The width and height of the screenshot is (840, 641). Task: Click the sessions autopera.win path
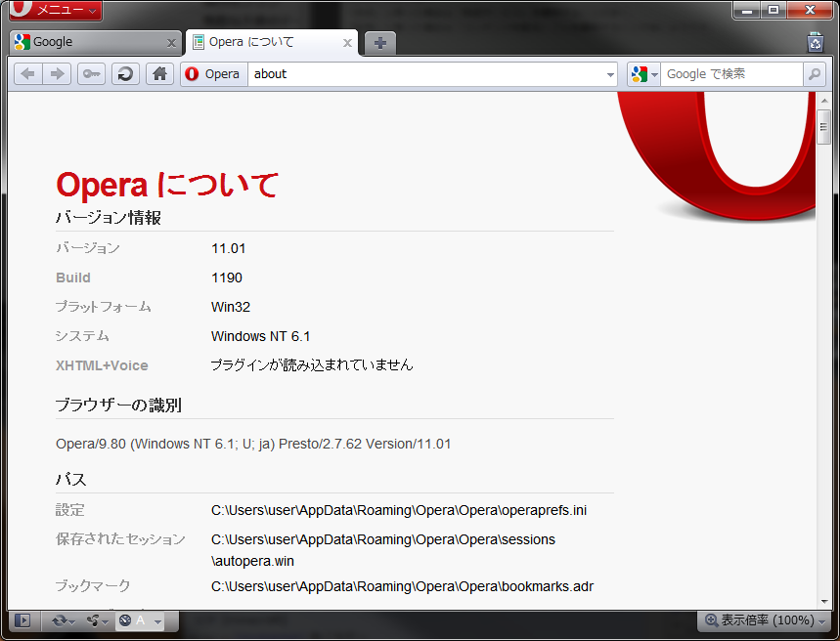(383, 550)
